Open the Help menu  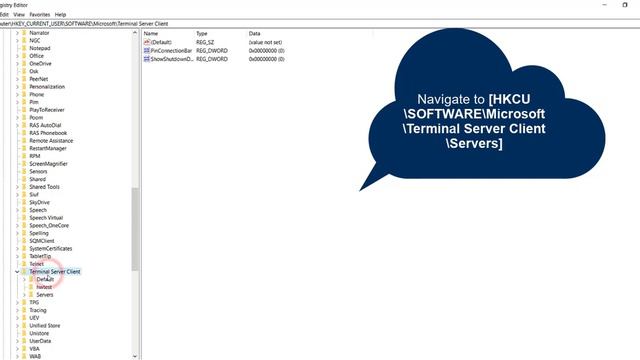60,14
